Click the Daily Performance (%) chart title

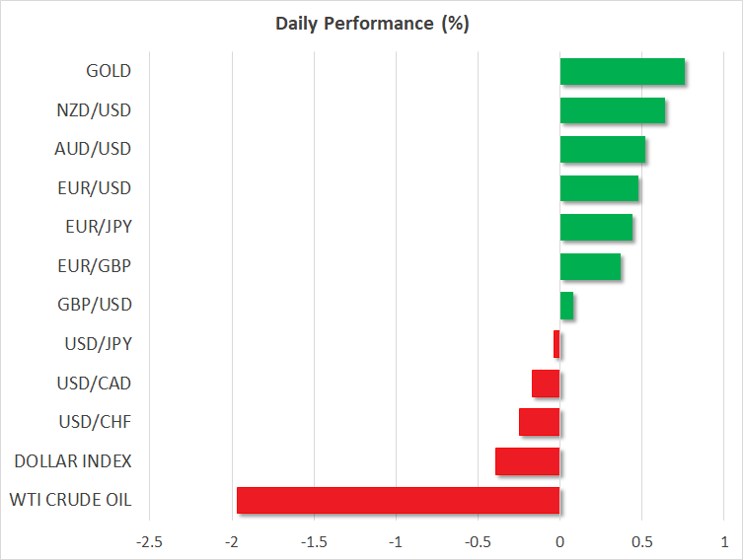pos(371,25)
